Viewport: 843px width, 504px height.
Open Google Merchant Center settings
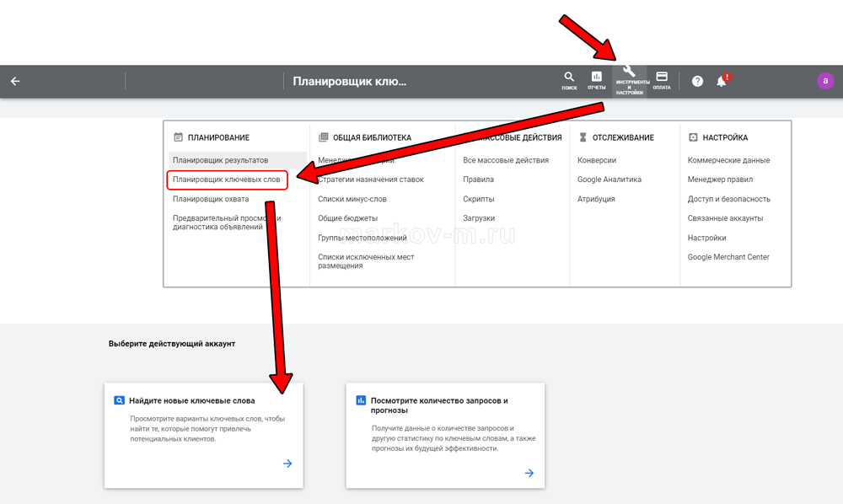click(x=728, y=257)
